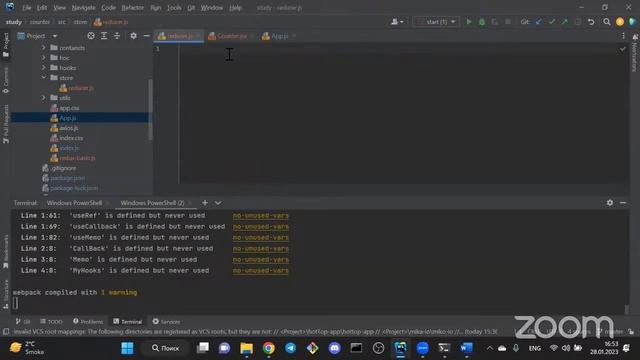
Task: Open terminal shell options chevron
Action: tap(218, 203)
